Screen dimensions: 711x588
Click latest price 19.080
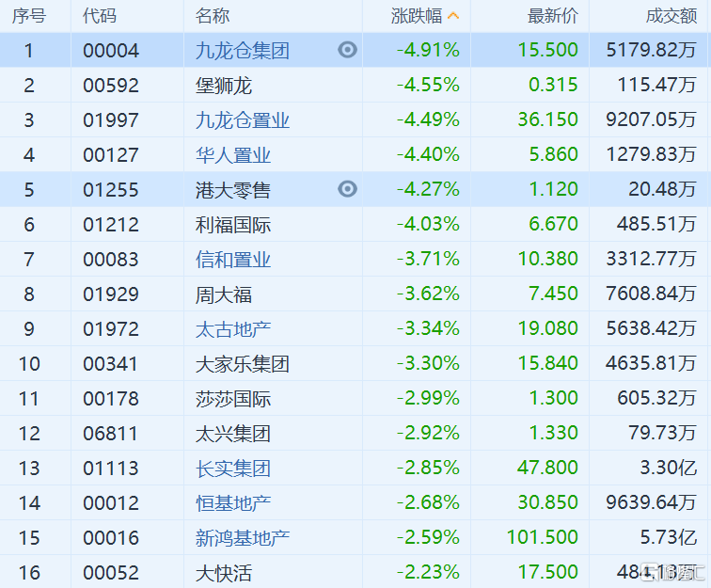pos(547,328)
